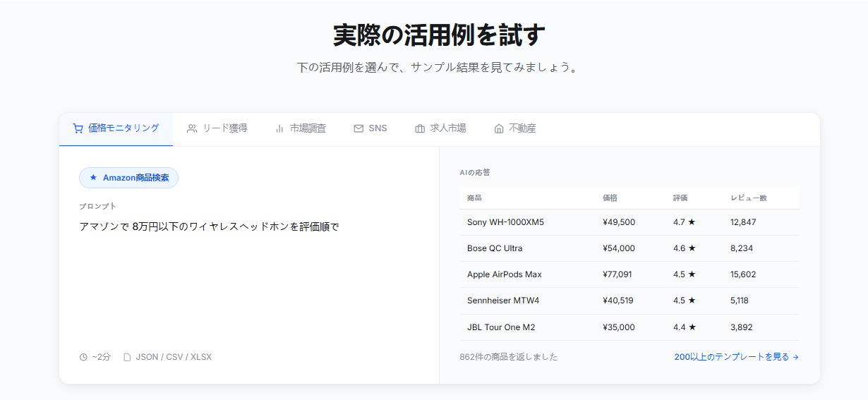Image resolution: width=868 pixels, height=400 pixels.
Task: Click the bar chart icon beside 市場調査
Action: (279, 128)
